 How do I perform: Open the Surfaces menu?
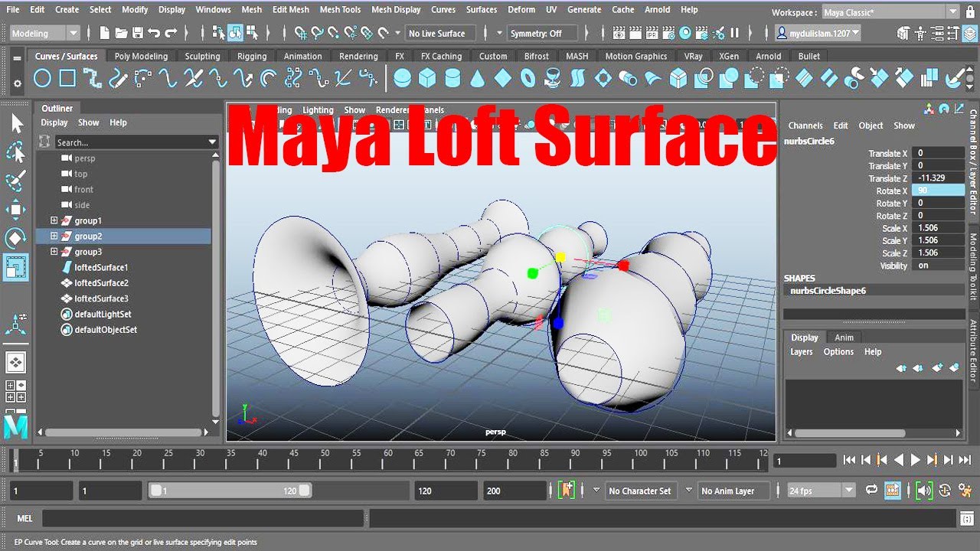click(482, 10)
